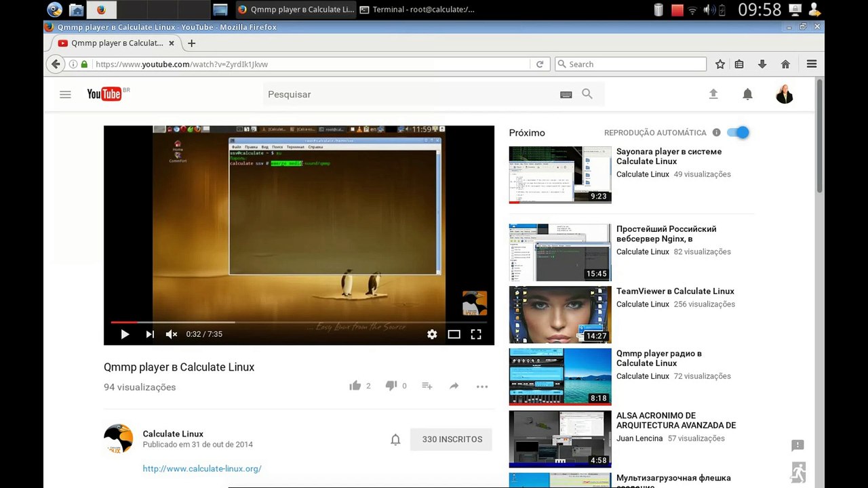Focus the Firefox Search box
This screenshot has width=868, height=488.
(631, 64)
